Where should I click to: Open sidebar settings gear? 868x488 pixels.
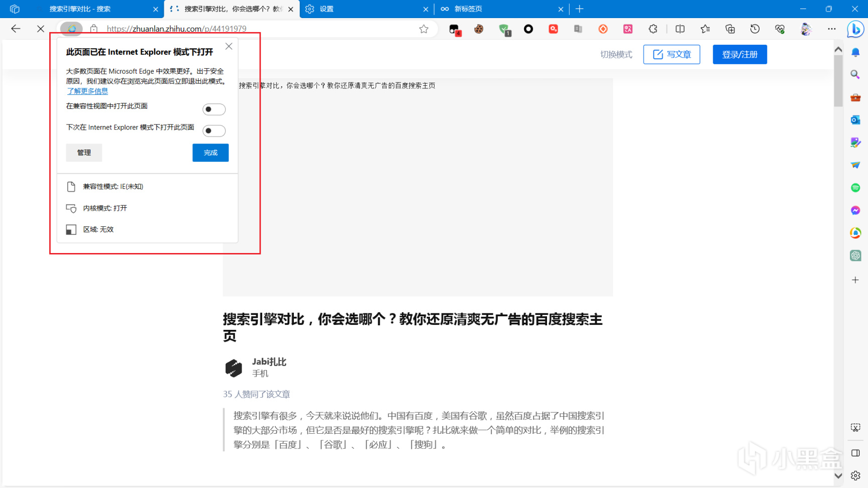coord(855,475)
